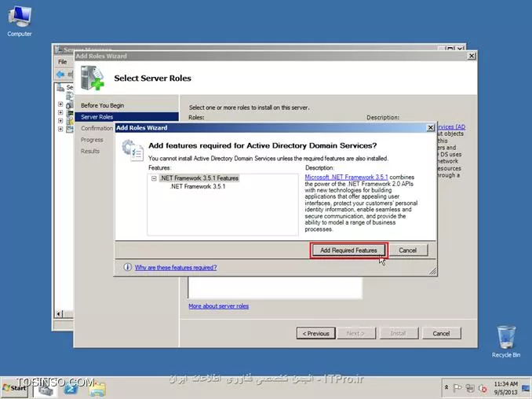Open Windows Explorer from the taskbar
Screen dimensions: 532x399
tap(97, 389)
